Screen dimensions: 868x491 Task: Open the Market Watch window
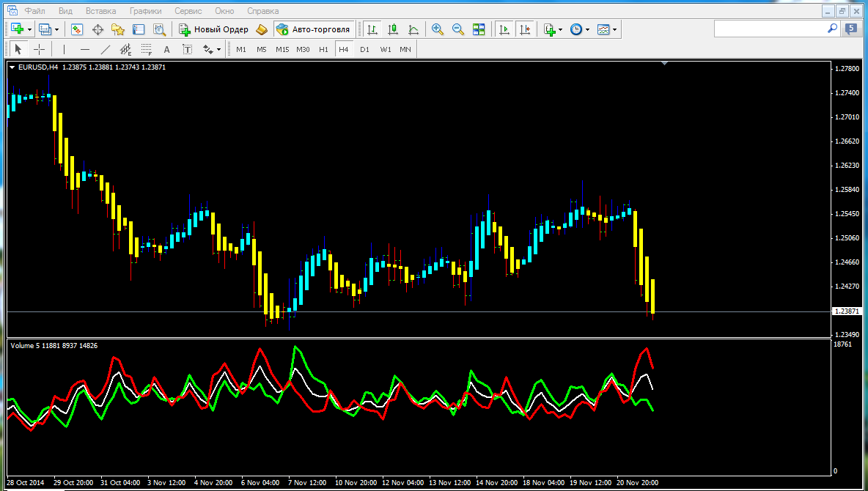[77, 29]
